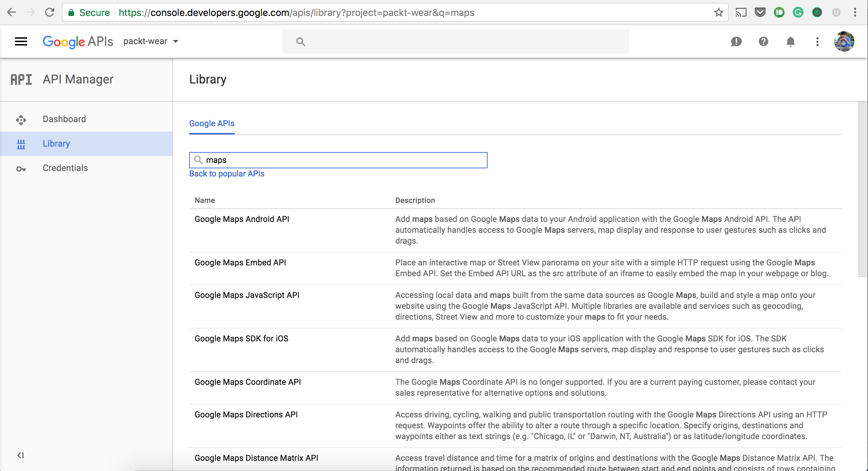Screen dimensions: 868x471
Task: Open notifications bell icon
Action: [790, 41]
